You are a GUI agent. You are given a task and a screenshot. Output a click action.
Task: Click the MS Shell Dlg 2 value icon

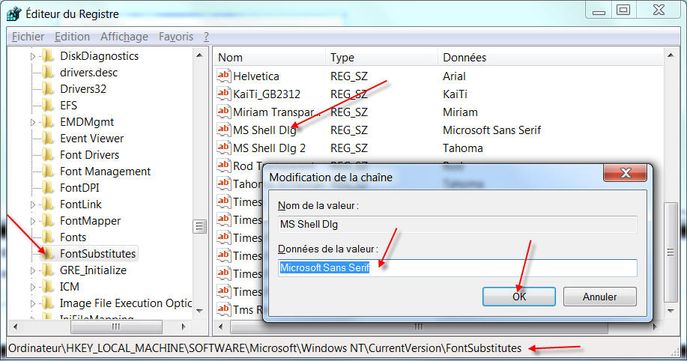[x=223, y=148]
